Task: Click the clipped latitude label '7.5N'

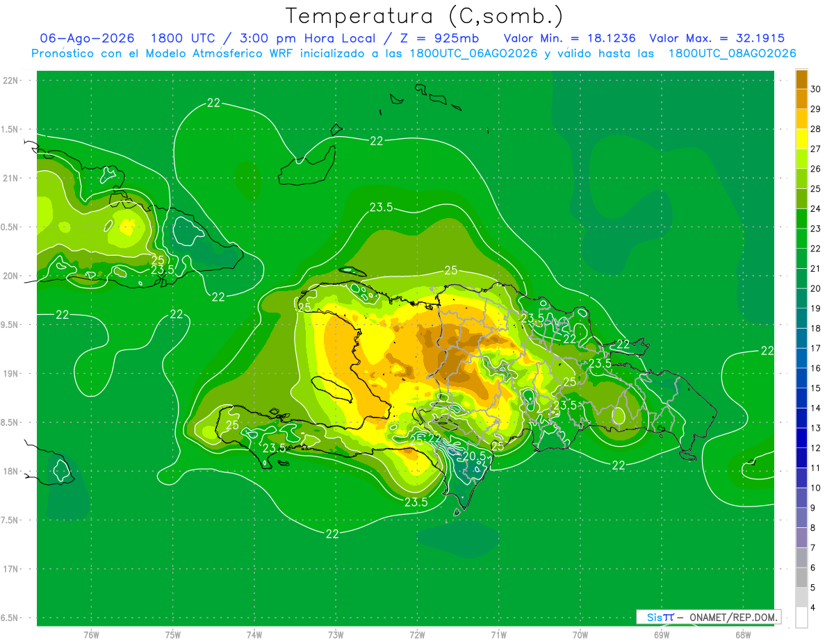Action: pyautogui.click(x=10, y=520)
